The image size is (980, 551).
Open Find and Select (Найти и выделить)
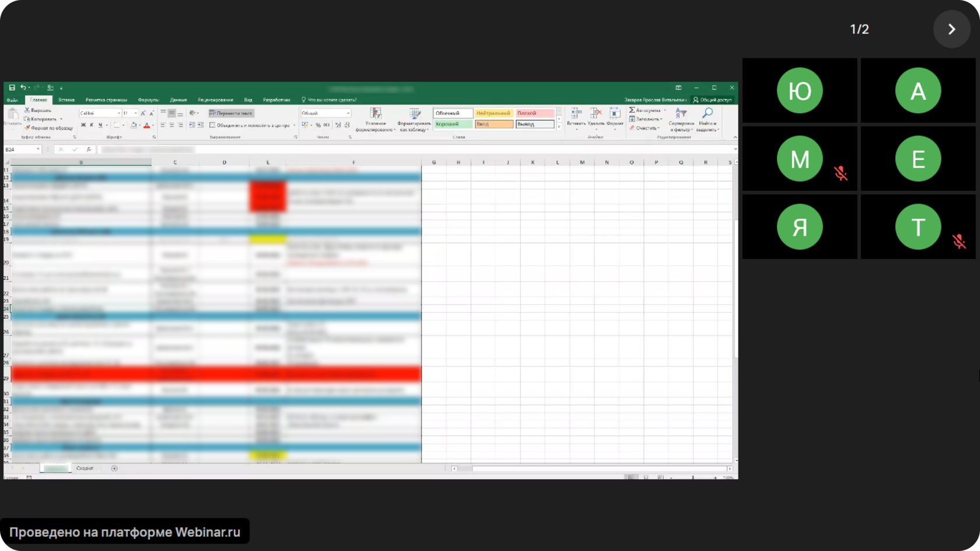pyautogui.click(x=708, y=118)
